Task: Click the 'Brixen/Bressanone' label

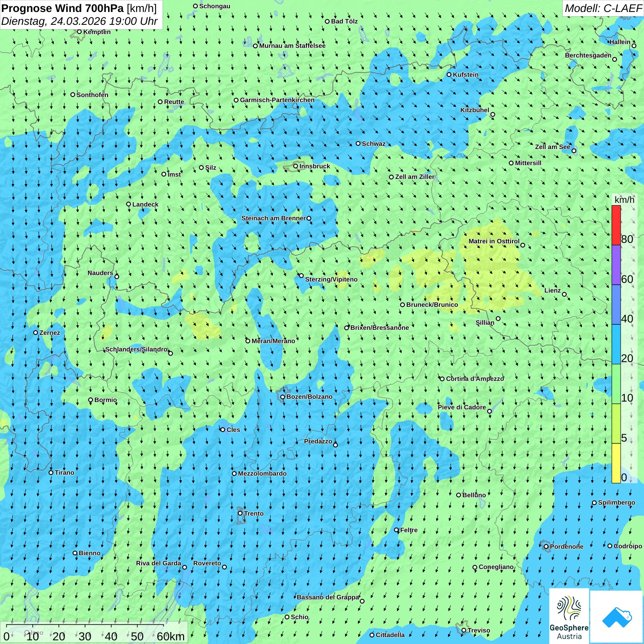Action: pos(379,328)
